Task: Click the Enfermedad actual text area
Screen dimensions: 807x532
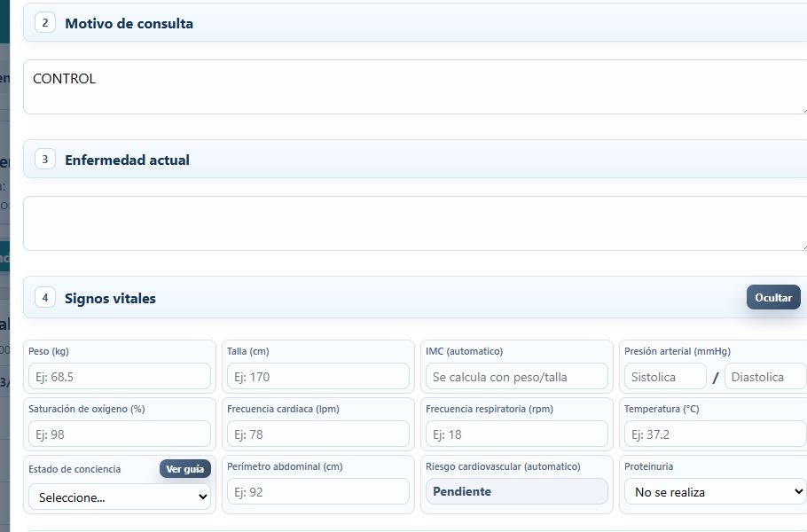Action: point(415,223)
